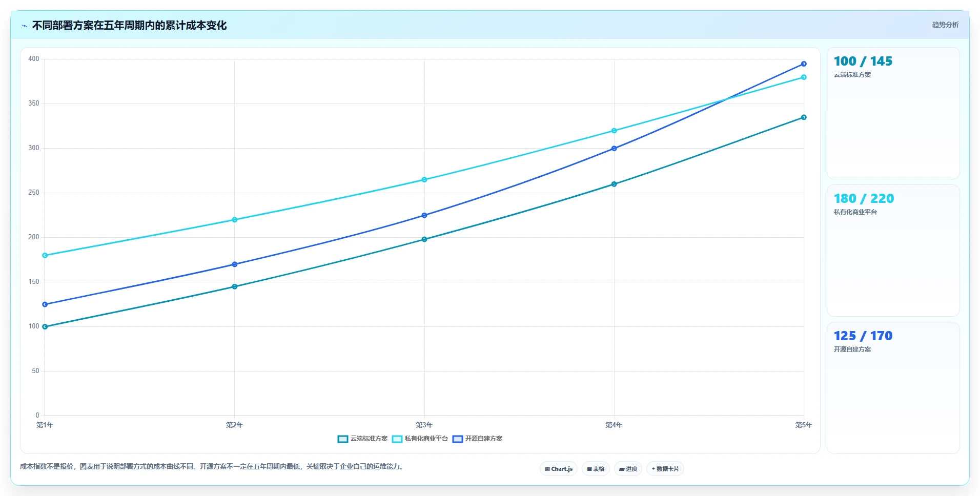Click the chart title 不同部署方案在五年周期内的累计成本变化
Image resolution: width=980 pixels, height=496 pixels.
pyautogui.click(x=129, y=26)
